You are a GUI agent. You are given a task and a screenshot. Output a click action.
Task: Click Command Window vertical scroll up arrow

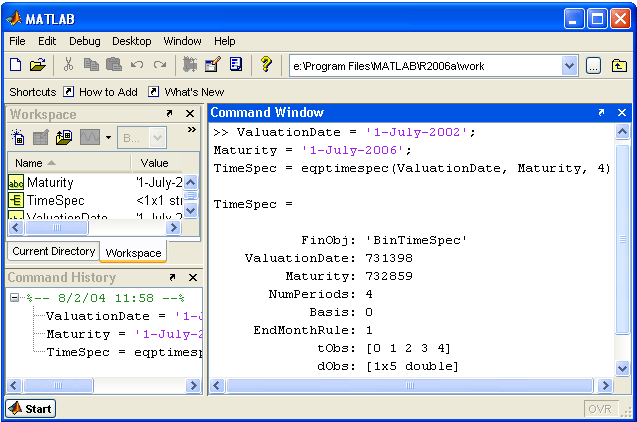click(x=622, y=132)
